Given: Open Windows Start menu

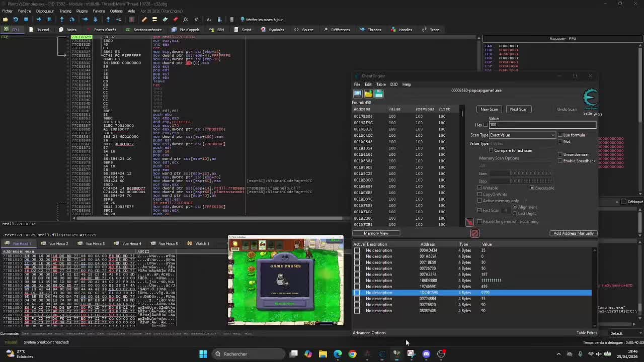Looking at the screenshot, I should (203, 354).
